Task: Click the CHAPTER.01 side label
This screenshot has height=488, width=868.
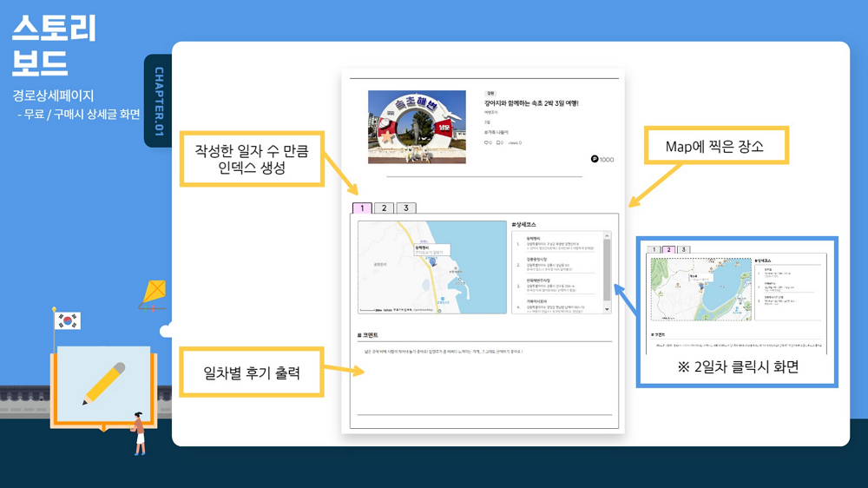Action: pyautogui.click(x=158, y=102)
